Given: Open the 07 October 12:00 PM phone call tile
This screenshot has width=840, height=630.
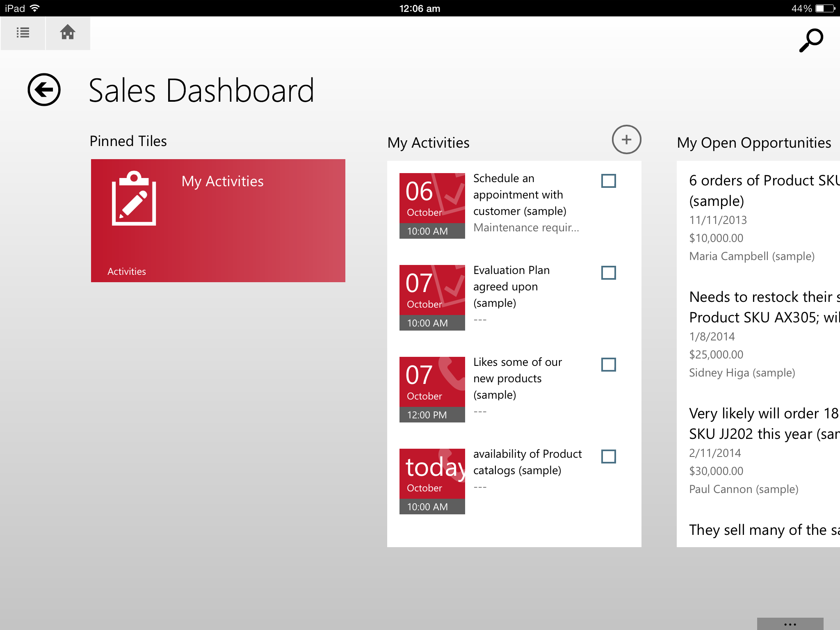Looking at the screenshot, I should (x=432, y=389).
